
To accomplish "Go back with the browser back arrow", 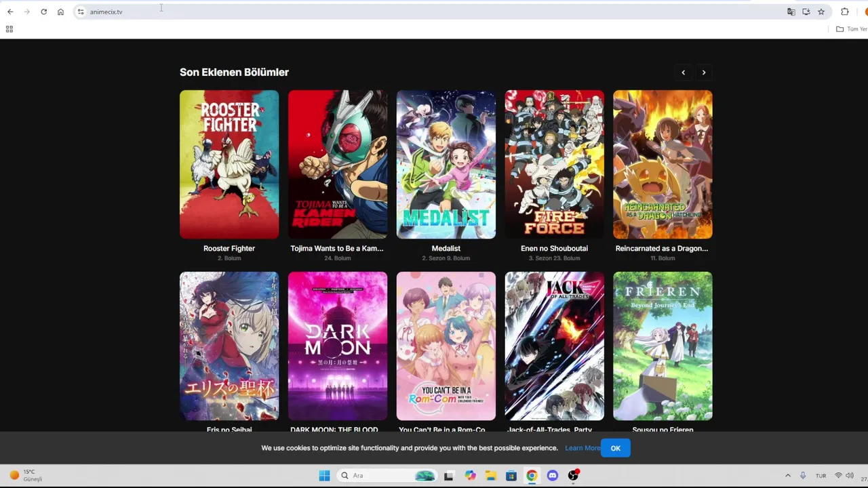I will [x=10, y=12].
